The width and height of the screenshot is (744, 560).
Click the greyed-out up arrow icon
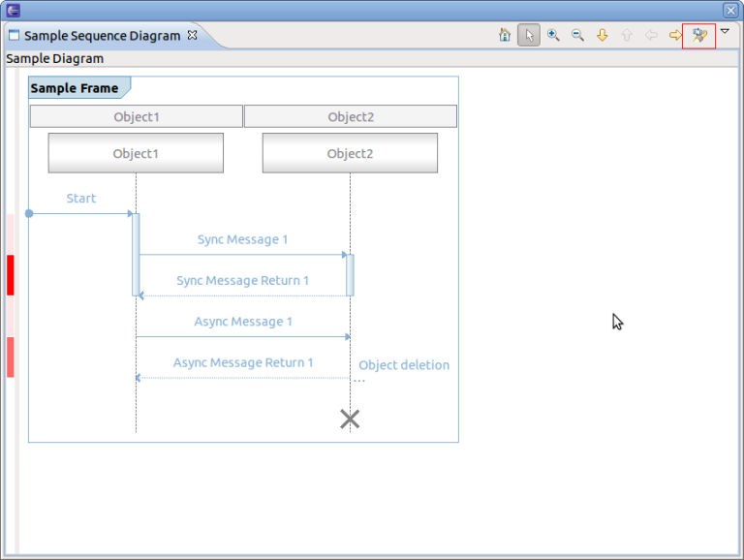point(626,36)
